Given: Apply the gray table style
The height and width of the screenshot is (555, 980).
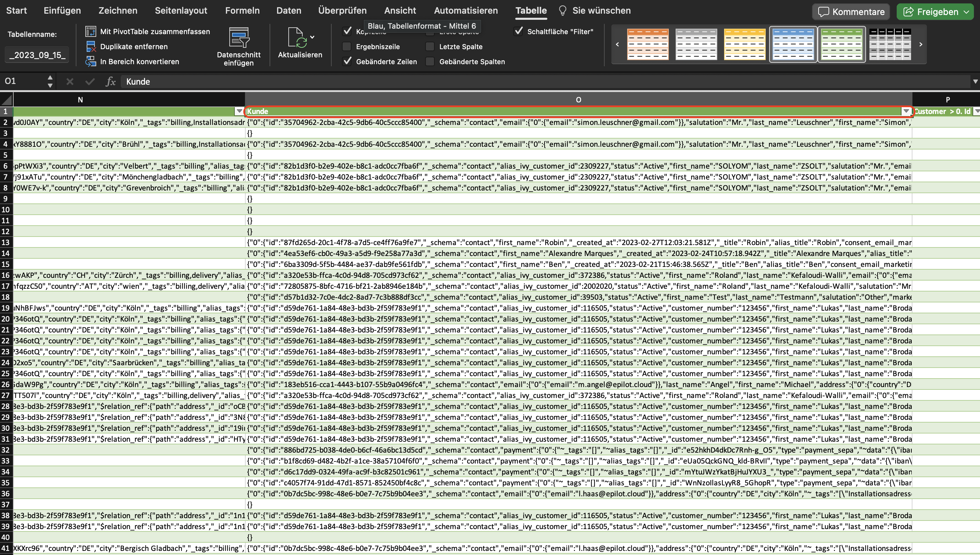Looking at the screenshot, I should click(x=696, y=44).
